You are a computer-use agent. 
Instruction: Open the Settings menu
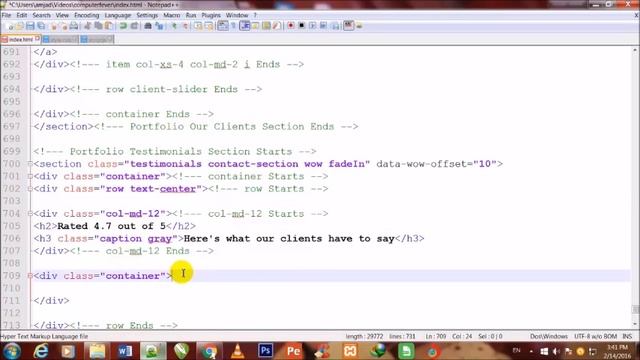coord(147,15)
